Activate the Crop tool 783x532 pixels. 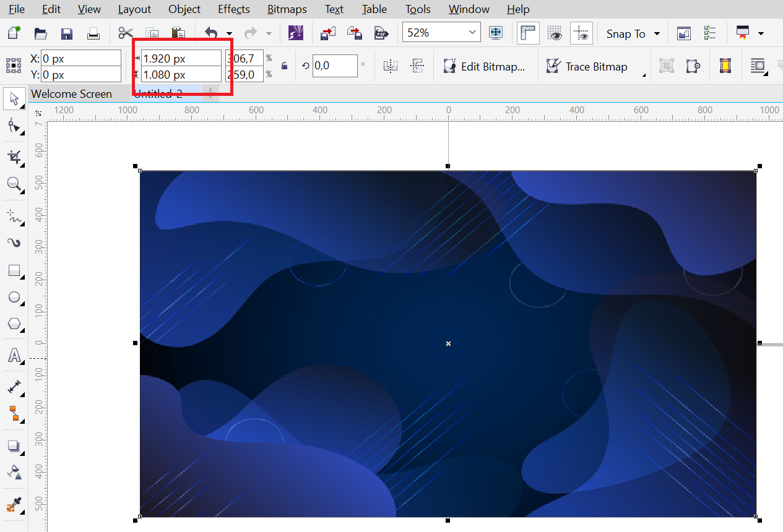click(14, 157)
